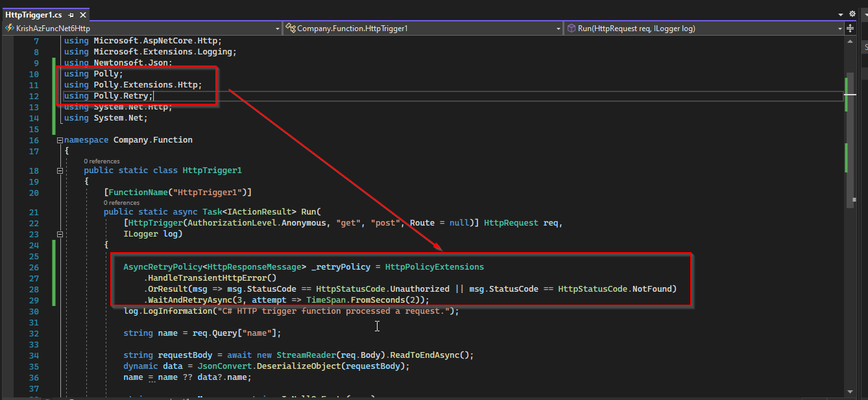The image size is (868, 400).
Task: Open the KrishAzFuncNet6Http project dropdown
Action: point(142,29)
